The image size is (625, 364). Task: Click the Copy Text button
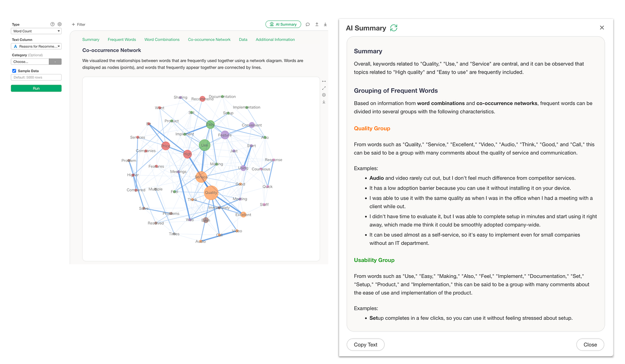[365, 344]
